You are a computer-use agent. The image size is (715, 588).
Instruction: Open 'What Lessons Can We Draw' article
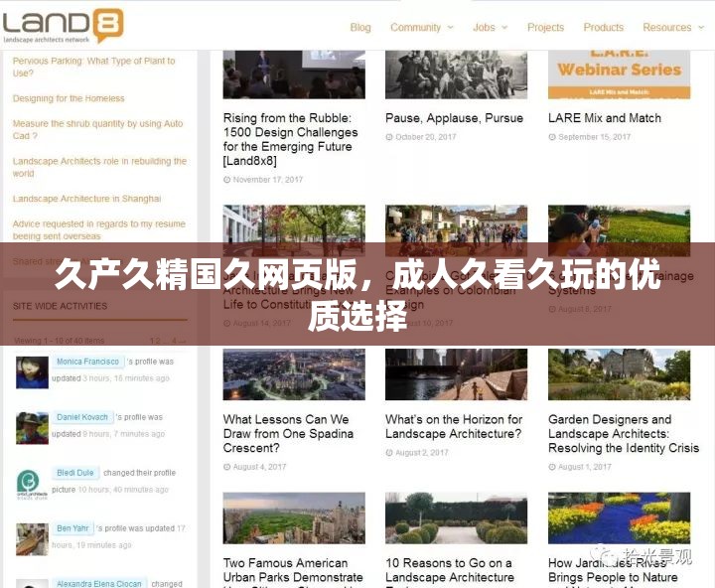288,433
